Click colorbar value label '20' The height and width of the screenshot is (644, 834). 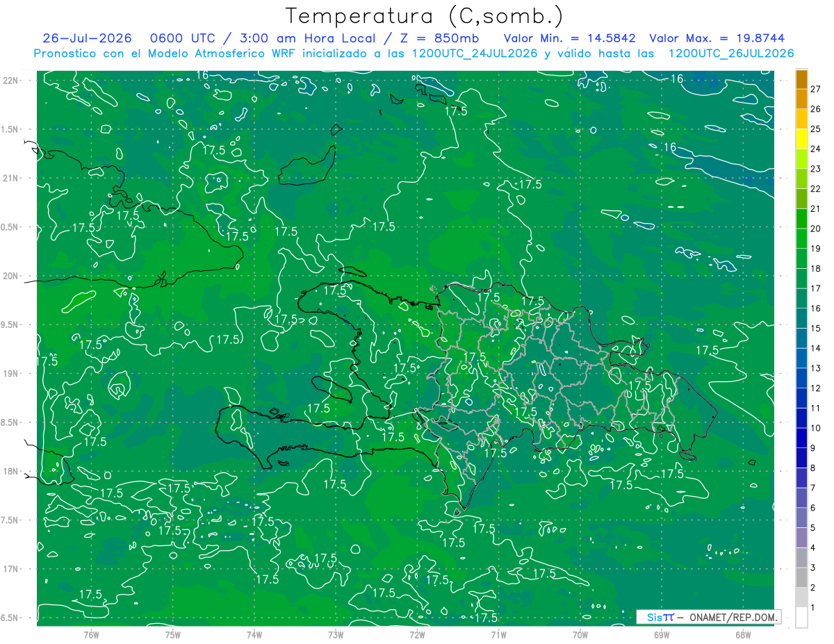(x=816, y=229)
